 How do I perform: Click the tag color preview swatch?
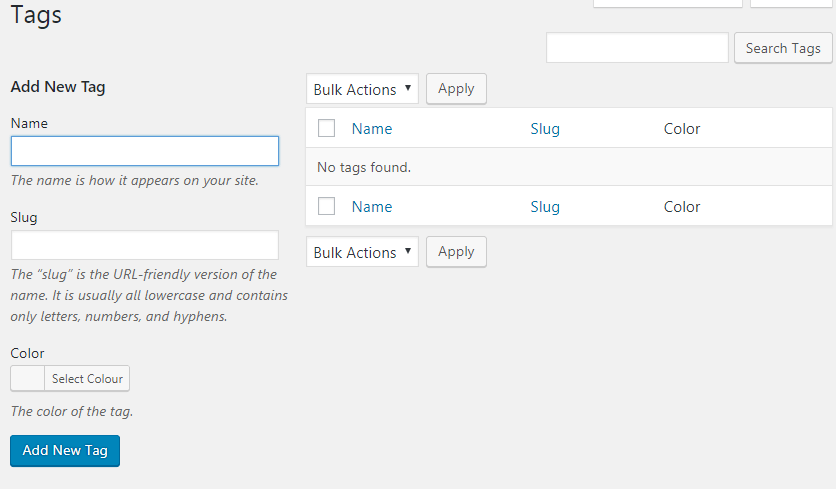point(27,379)
